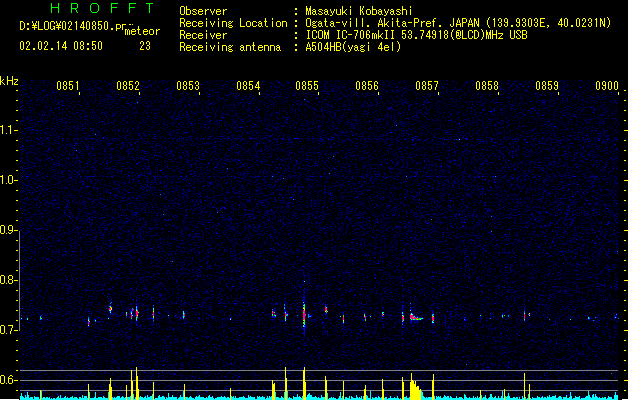Viewport: 629px width, 400px height.
Task: Click the date stamp 02.02.14 08:50
Action: click(x=61, y=46)
